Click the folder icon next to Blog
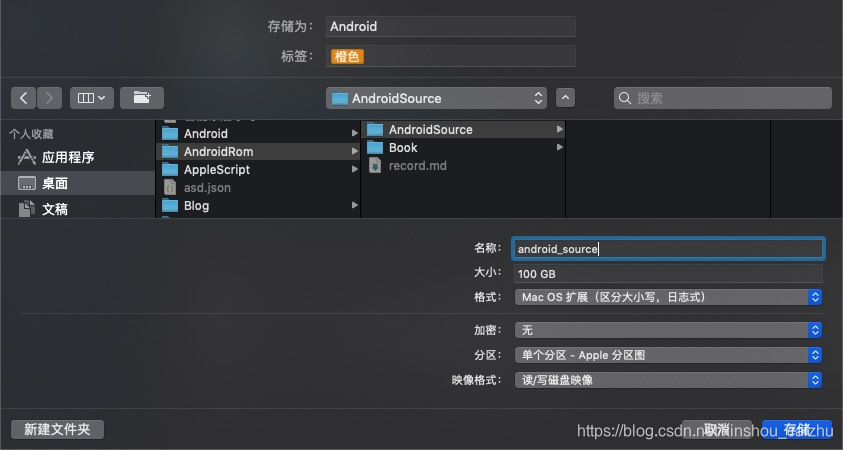 click(170, 205)
